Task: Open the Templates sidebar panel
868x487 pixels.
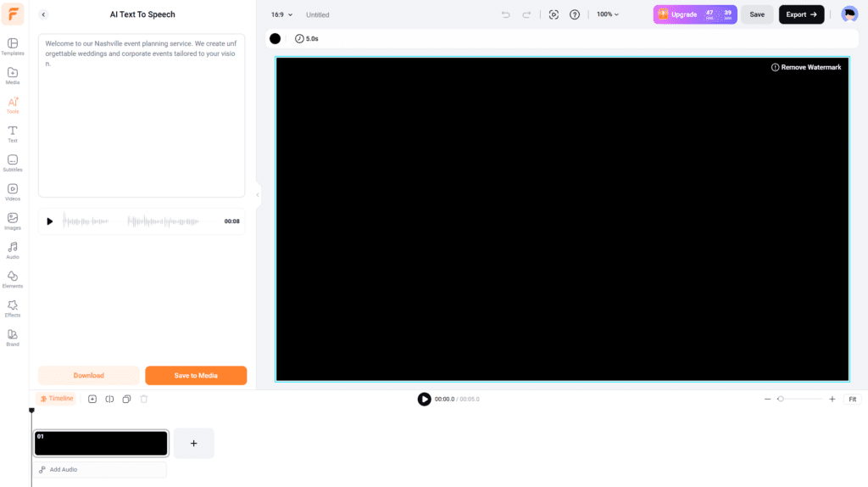Action: [x=13, y=47]
